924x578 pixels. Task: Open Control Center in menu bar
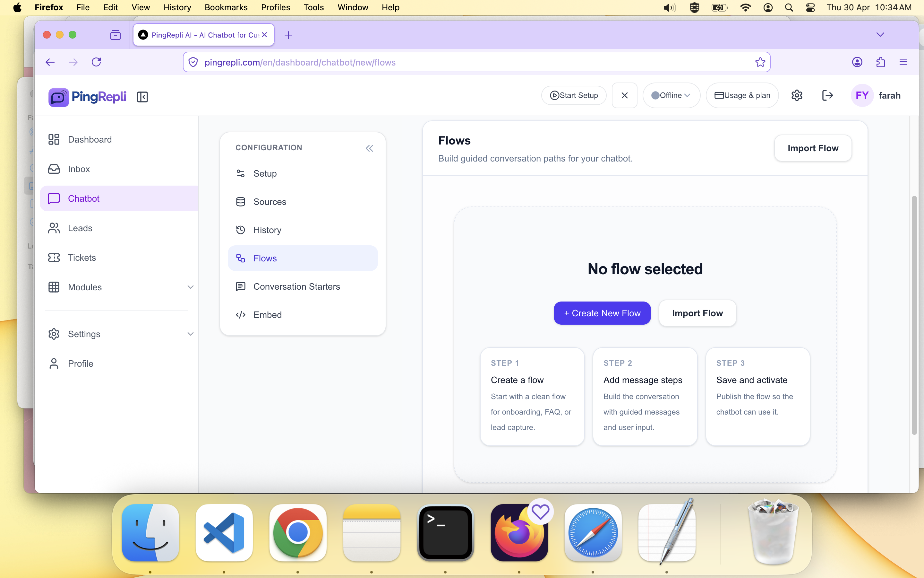click(810, 7)
